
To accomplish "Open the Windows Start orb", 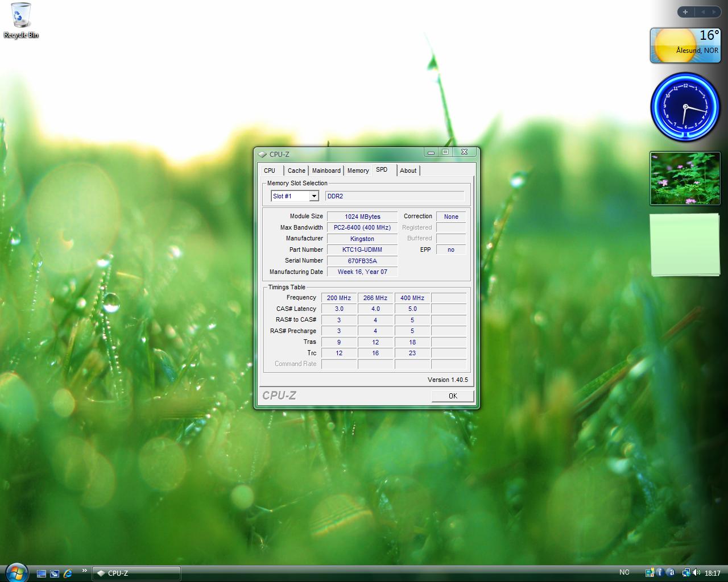I will coord(16,572).
